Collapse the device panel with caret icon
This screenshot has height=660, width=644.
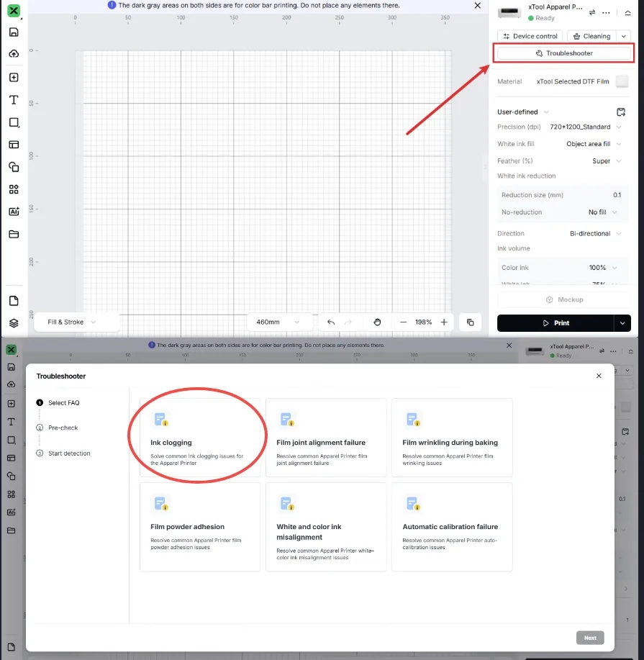point(627,13)
